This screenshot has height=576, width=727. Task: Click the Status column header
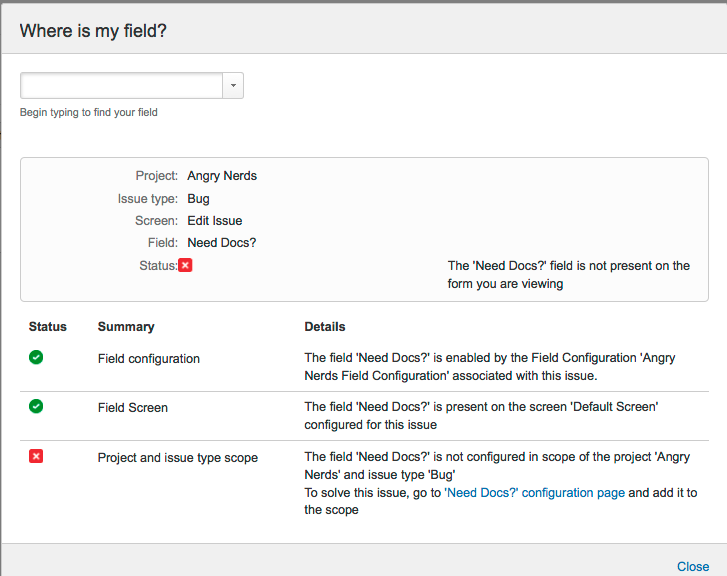tap(48, 327)
